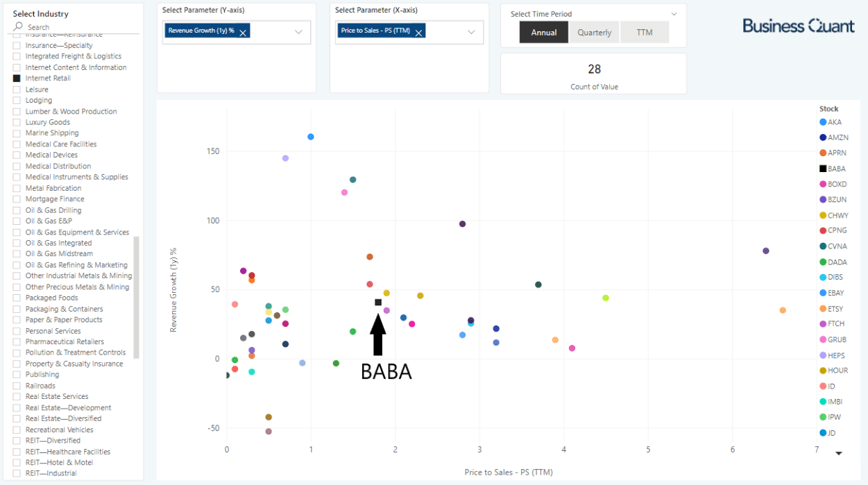Uncheck the Internet Retail checkbox
This screenshot has height=485, width=868.
15,78
